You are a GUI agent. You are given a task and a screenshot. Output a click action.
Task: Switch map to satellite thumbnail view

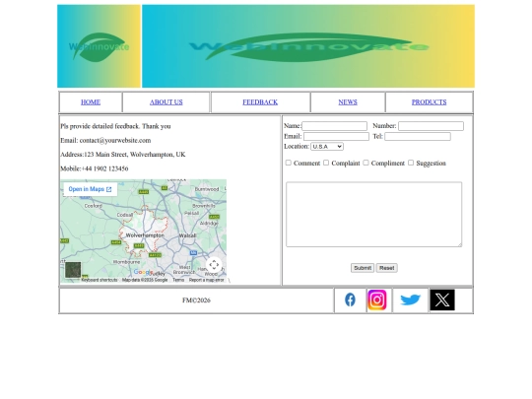click(73, 270)
